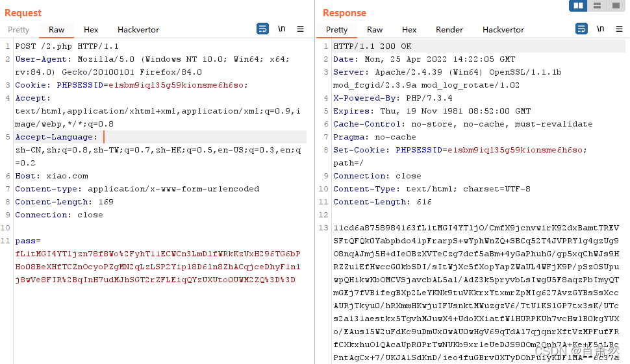The height and width of the screenshot is (364, 630).
Task: Open the Hex tab in Request
Action: pyautogui.click(x=91, y=30)
